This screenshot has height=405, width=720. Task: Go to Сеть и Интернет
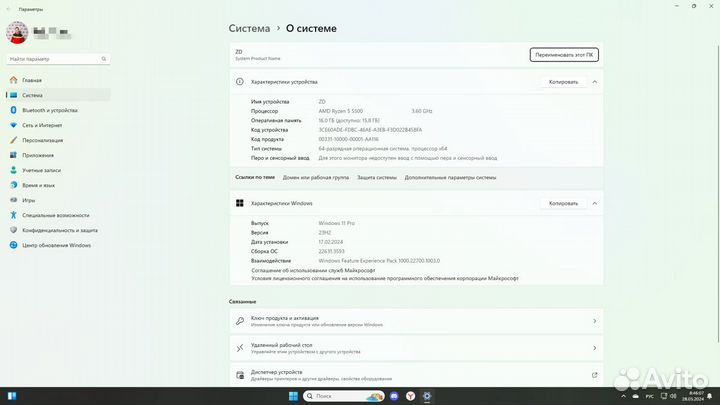[58, 125]
